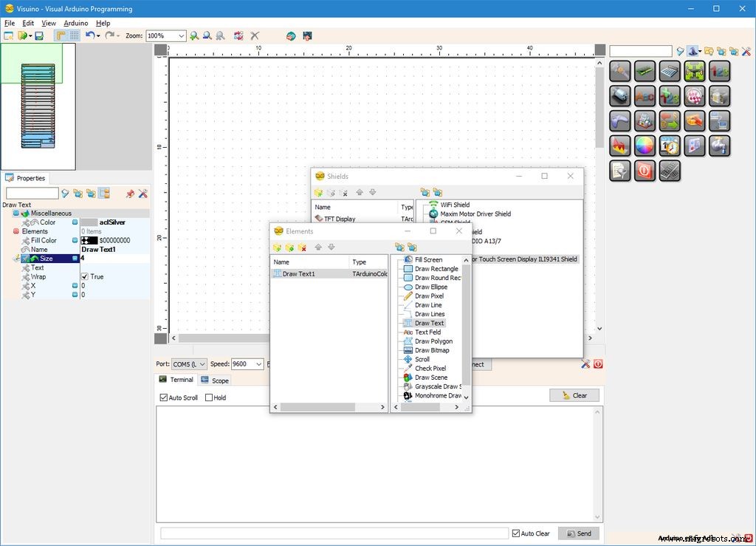Open the Arduino menu

click(x=76, y=23)
